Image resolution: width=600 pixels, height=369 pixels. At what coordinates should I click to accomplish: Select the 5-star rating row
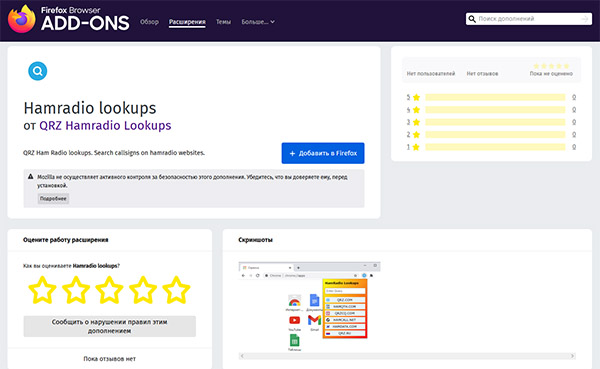491,97
